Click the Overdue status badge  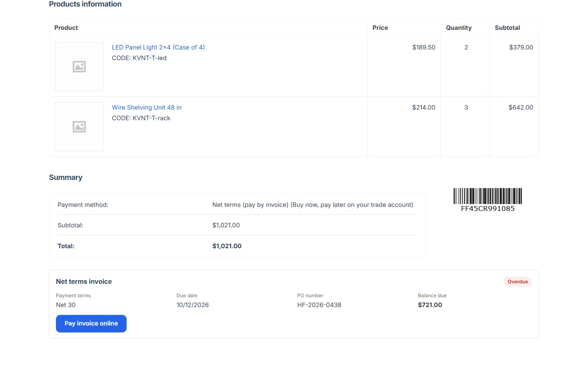[x=518, y=282]
